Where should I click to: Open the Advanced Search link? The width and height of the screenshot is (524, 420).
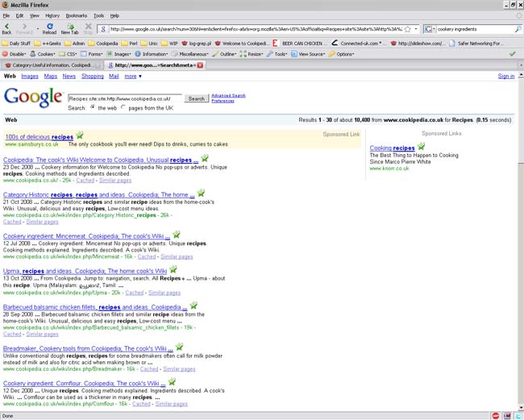(x=228, y=95)
